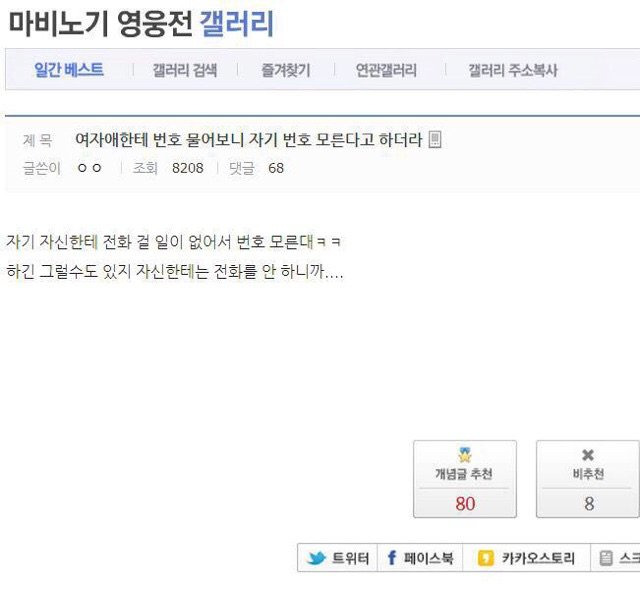The height and width of the screenshot is (589, 640).
Task: Click the author name ㅇㅇ
Action: (x=89, y=168)
